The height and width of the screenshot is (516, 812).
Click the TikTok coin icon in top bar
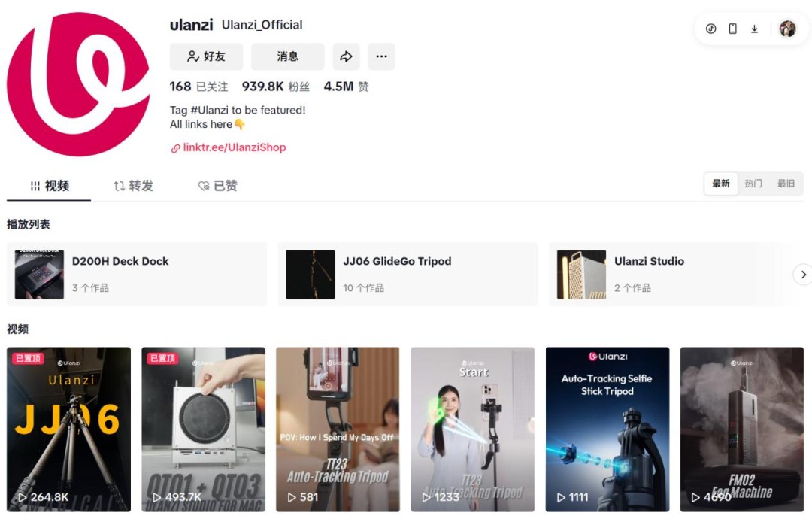coord(711,29)
